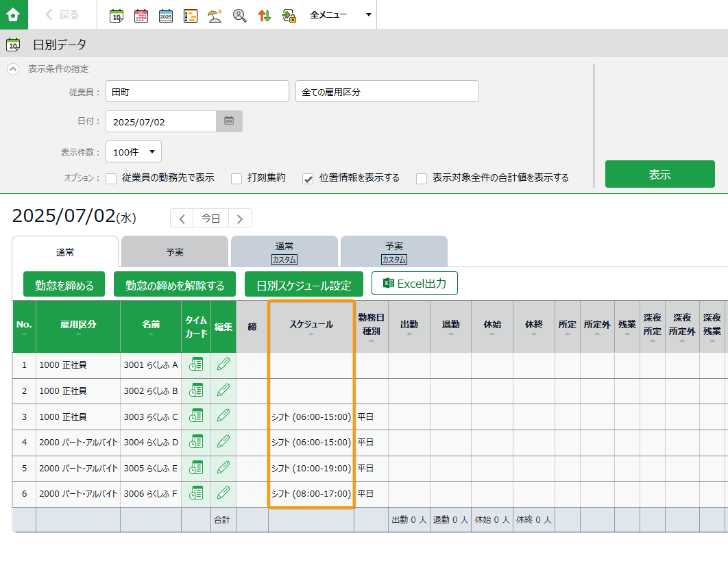Open the 全ての雇用区分 selector

[387, 91]
